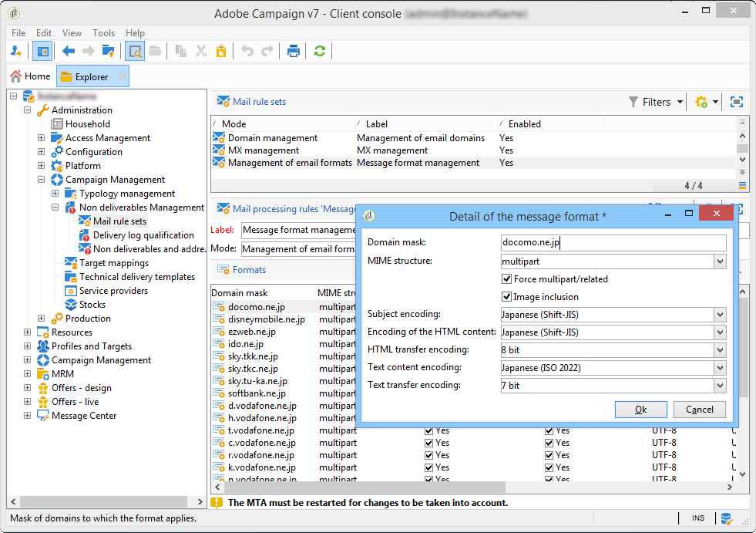Click the search magnifier toolbar icon
The height and width of the screenshot is (533, 756).
coord(135,51)
